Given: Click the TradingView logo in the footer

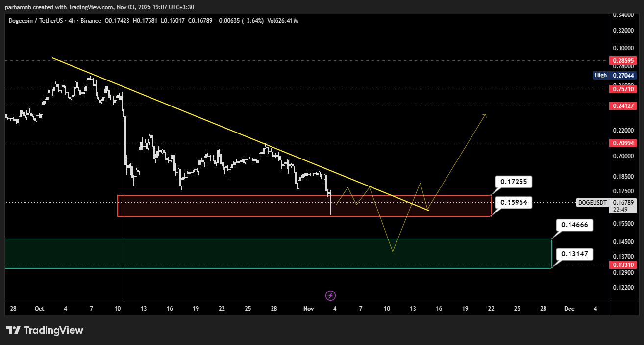Looking at the screenshot, I should pyautogui.click(x=45, y=330).
